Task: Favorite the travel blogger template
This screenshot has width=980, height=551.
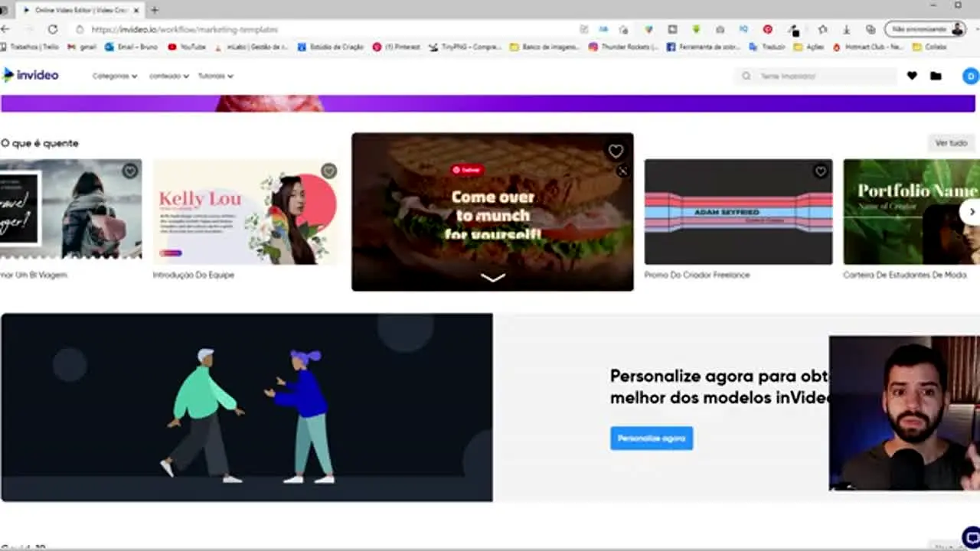Action: pyautogui.click(x=130, y=171)
